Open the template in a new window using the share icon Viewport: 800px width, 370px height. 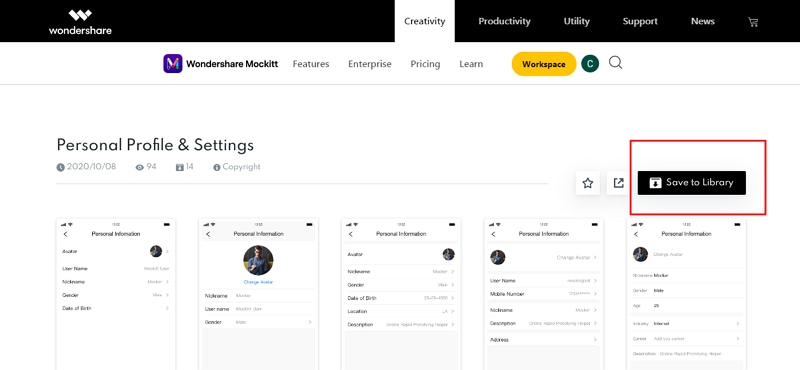tap(618, 183)
